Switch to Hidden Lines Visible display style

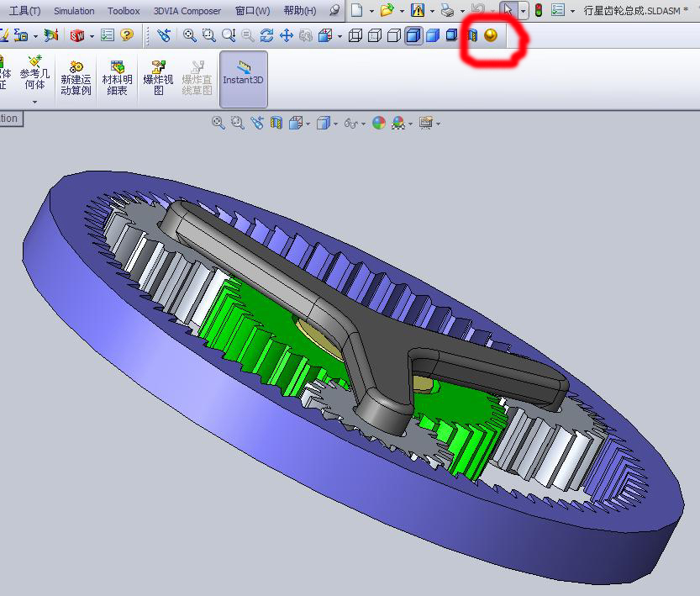point(375,35)
